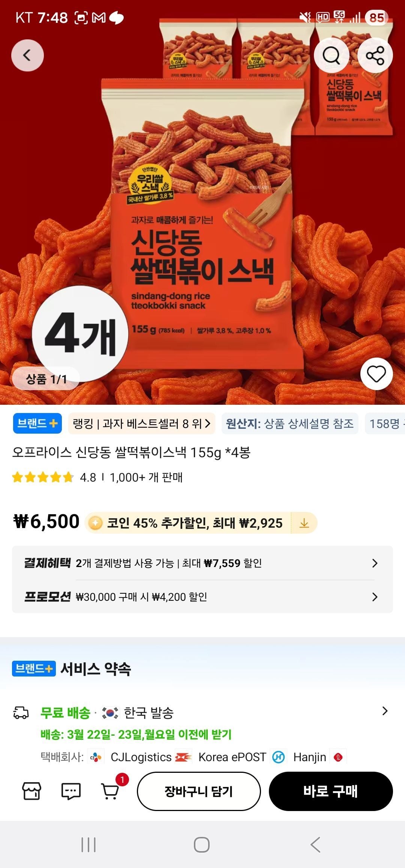This screenshot has height=868, width=405.
Task: Expand 프로모션 promotion discount row
Action: tap(202, 597)
